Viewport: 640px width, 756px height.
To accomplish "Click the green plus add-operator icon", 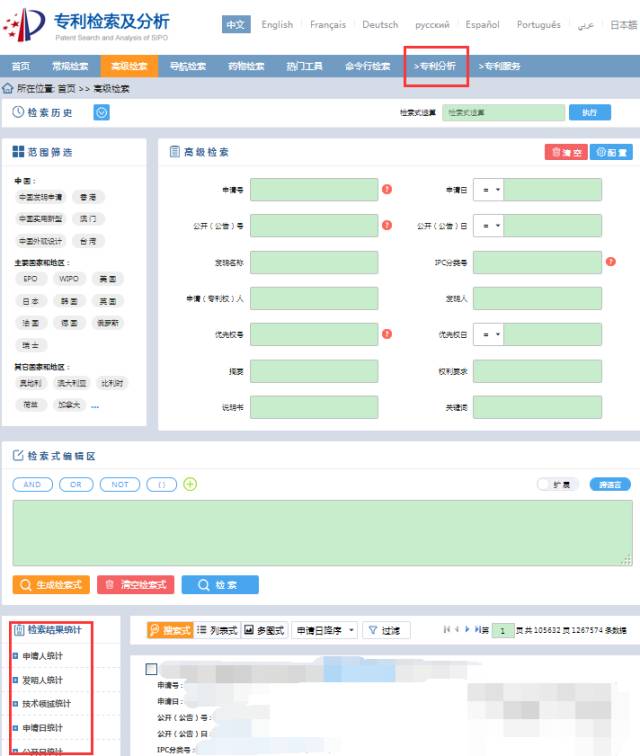I will (190, 484).
